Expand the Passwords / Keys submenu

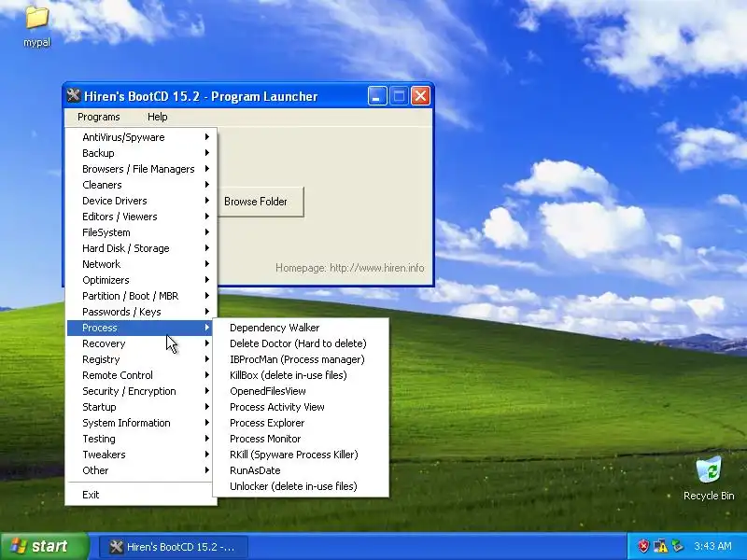(x=142, y=312)
